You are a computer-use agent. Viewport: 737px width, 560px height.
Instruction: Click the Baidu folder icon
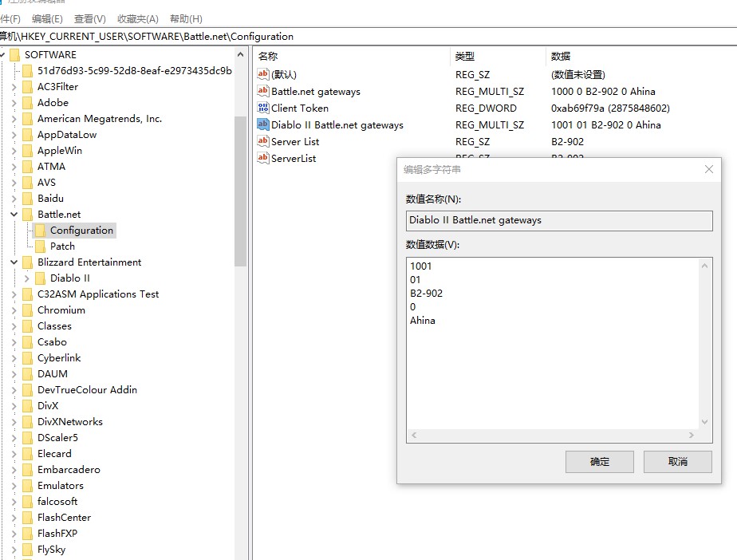coord(28,199)
